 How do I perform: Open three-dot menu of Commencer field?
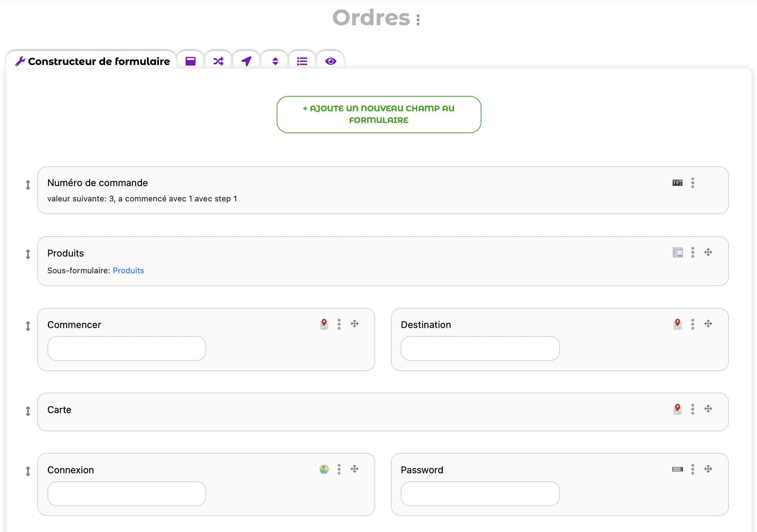pos(339,324)
